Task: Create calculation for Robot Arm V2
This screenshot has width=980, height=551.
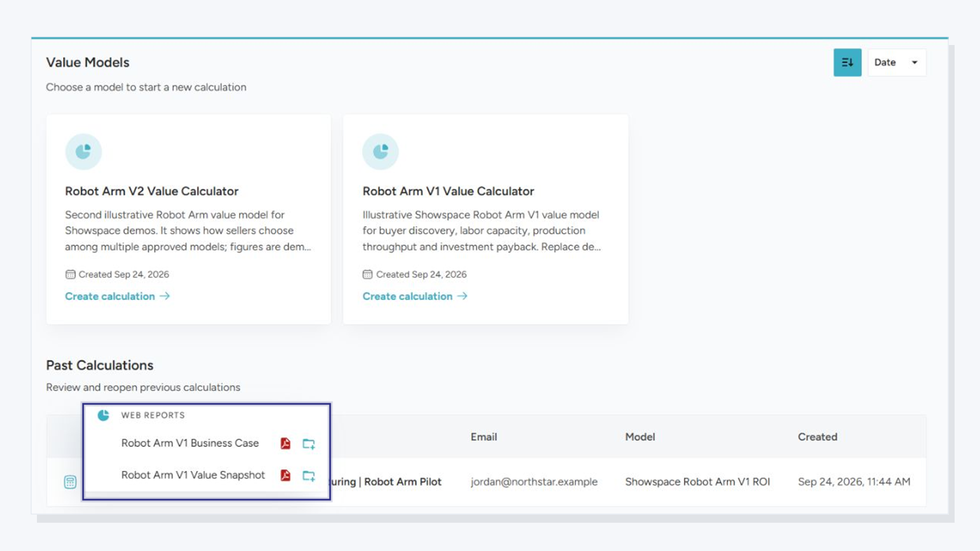Action: point(117,296)
